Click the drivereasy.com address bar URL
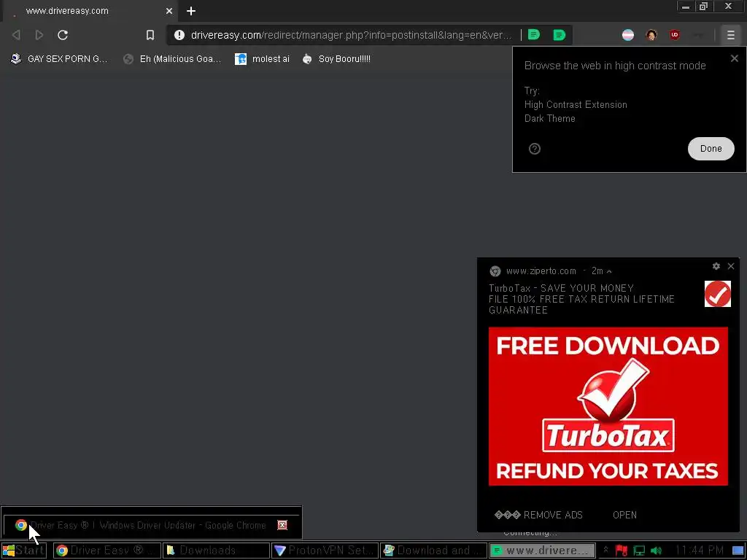This screenshot has height=560, width=747. [351, 35]
